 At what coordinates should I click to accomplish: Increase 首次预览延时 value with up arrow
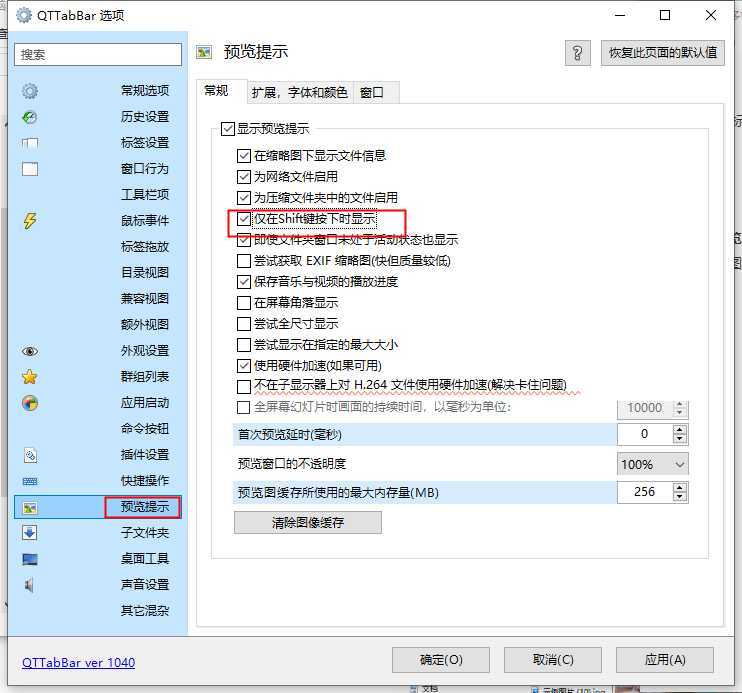pos(680,429)
